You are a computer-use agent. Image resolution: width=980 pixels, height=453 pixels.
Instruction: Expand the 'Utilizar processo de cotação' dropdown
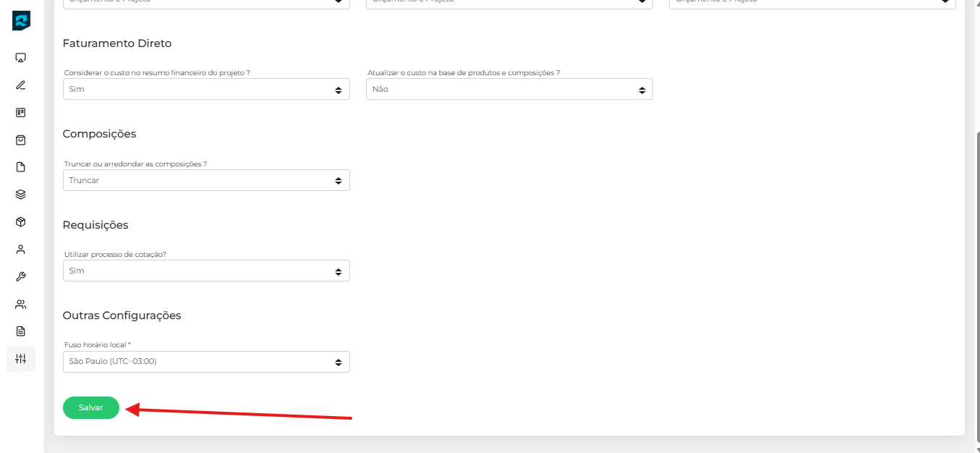click(206, 271)
